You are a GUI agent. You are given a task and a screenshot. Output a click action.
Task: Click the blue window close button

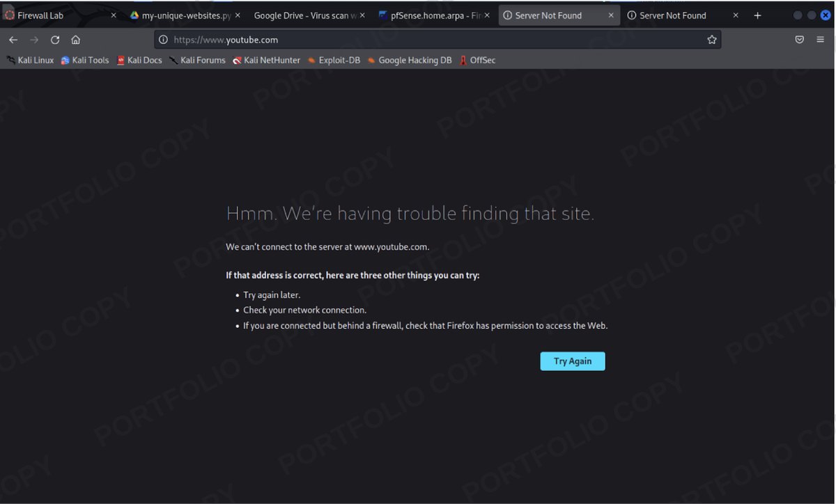click(x=826, y=15)
